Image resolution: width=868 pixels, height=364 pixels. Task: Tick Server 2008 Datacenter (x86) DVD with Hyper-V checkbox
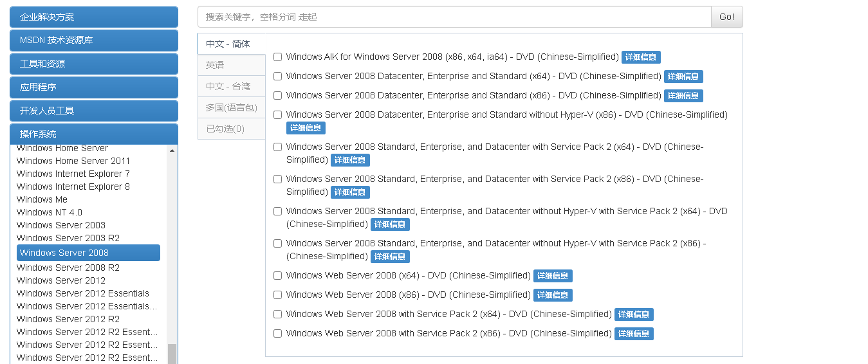tap(278, 96)
